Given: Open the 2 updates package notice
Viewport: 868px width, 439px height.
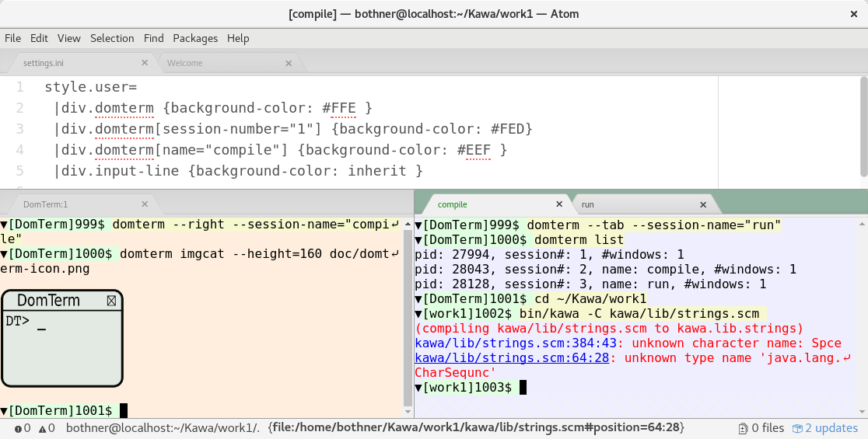Looking at the screenshot, I should click(x=825, y=428).
